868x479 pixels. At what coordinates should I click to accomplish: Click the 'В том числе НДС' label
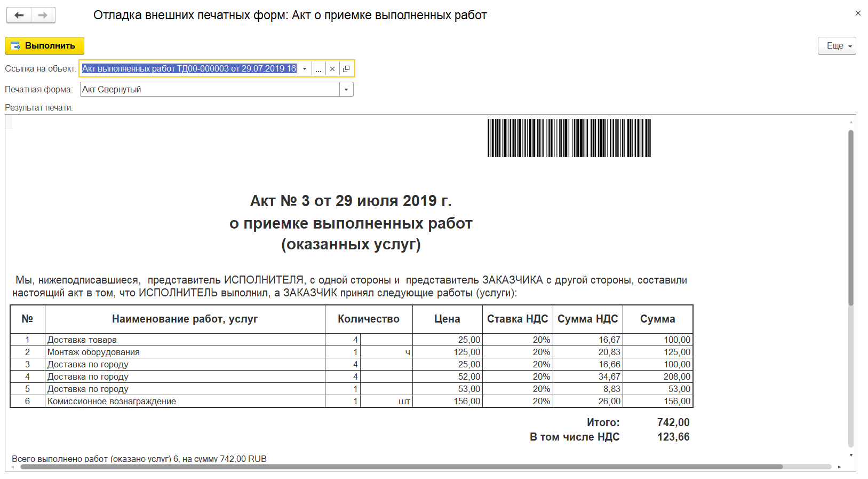point(575,437)
